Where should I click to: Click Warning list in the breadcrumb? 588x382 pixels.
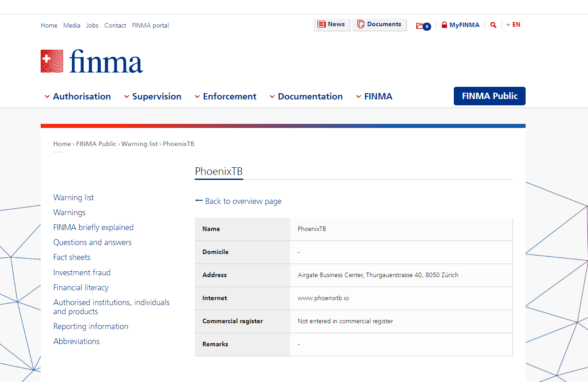click(x=140, y=144)
